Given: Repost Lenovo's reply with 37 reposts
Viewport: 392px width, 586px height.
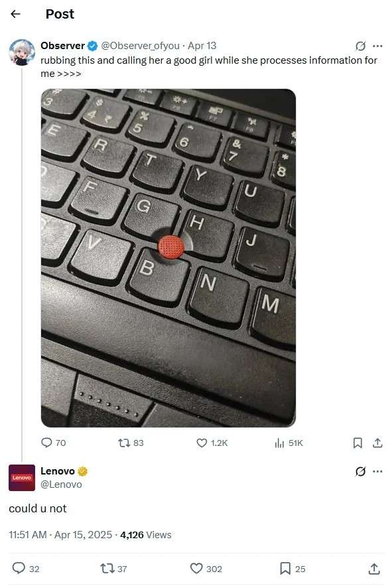Looking at the screenshot, I should click(113, 569).
